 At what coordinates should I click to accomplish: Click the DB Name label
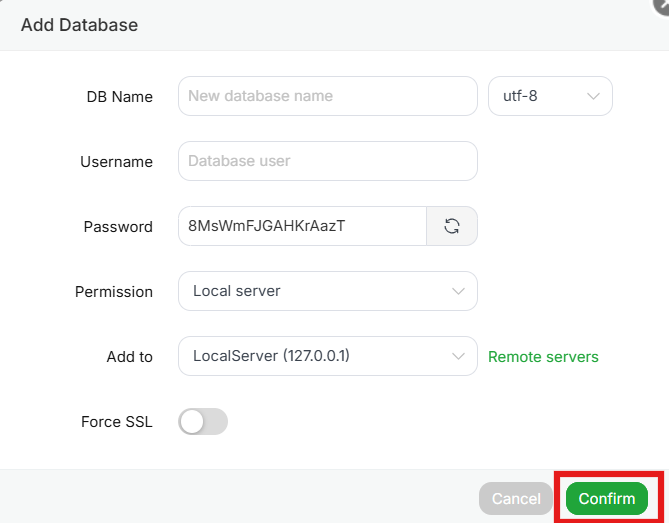(119, 97)
